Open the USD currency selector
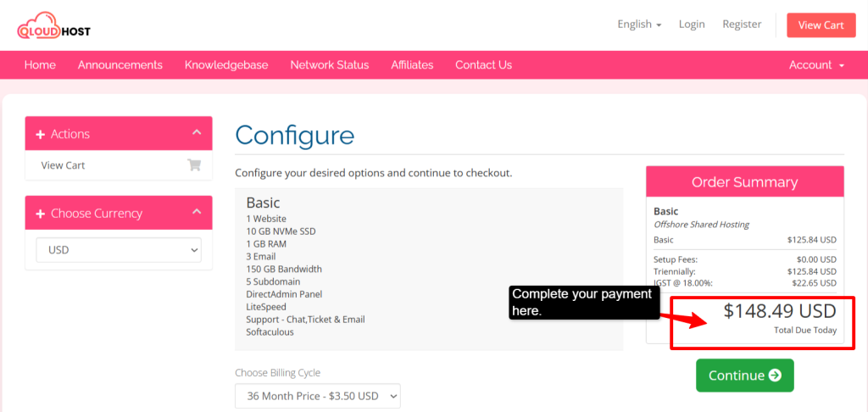Viewport: 868px width, 412px height. 119,250
